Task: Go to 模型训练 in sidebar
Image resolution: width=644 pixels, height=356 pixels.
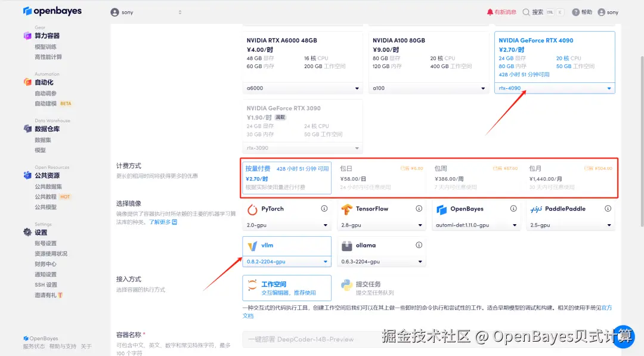Action: [x=45, y=47]
